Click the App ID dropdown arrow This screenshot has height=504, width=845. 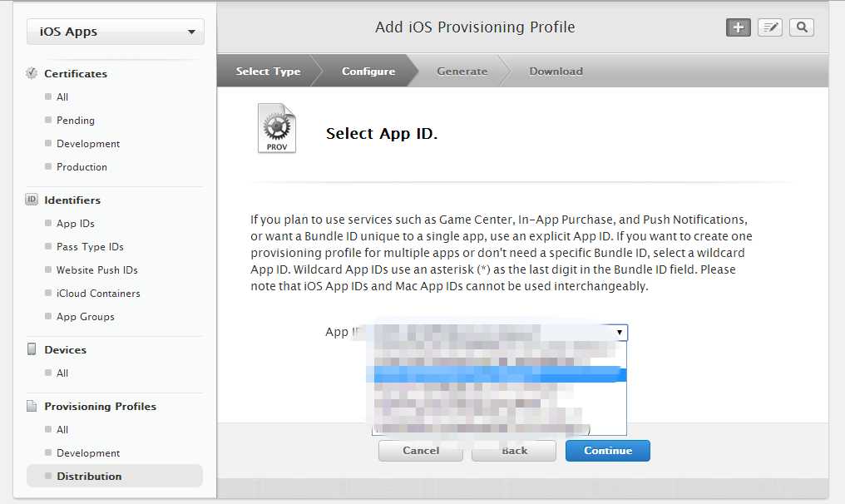click(619, 333)
